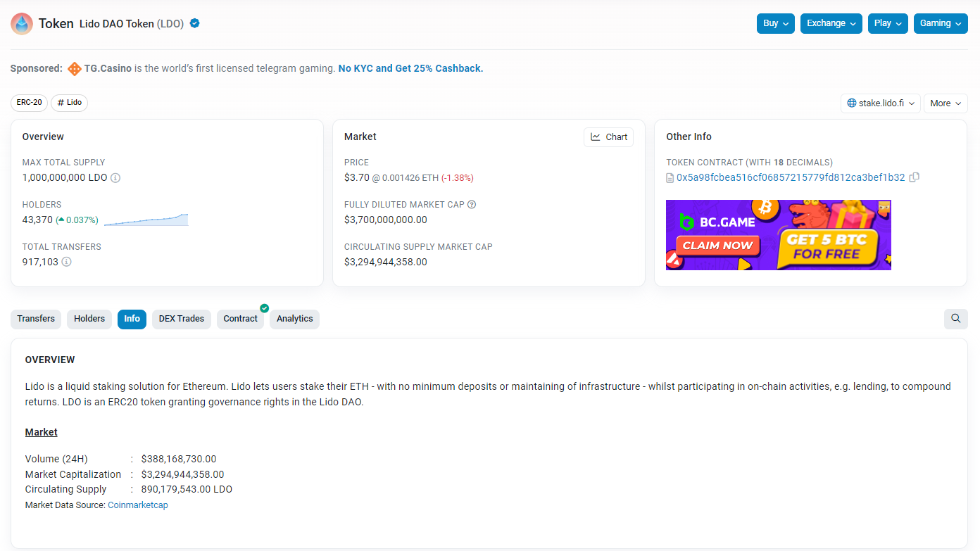The height and width of the screenshot is (551, 980).
Task: Click the TG.Casino sponsor logo icon
Action: (74, 69)
